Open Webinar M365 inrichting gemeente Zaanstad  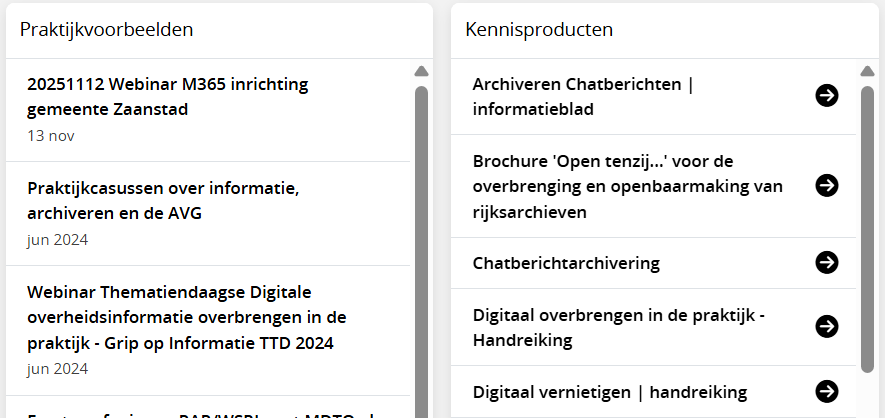click(x=168, y=96)
